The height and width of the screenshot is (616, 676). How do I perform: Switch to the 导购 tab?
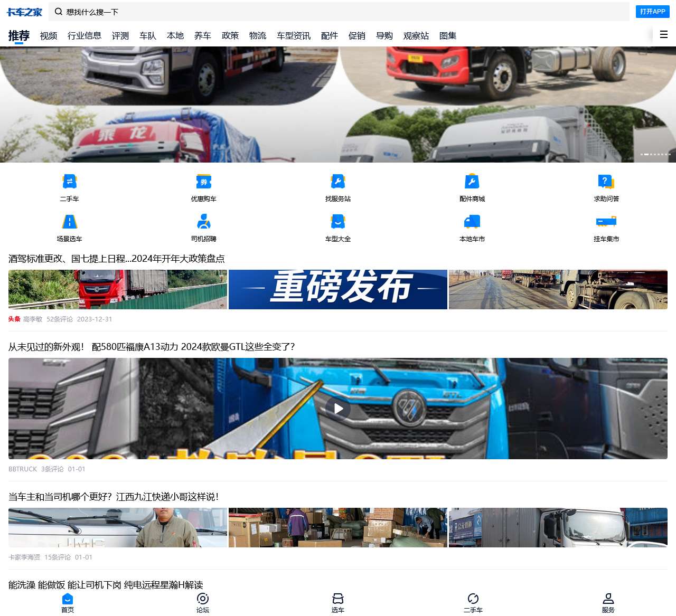(x=384, y=36)
